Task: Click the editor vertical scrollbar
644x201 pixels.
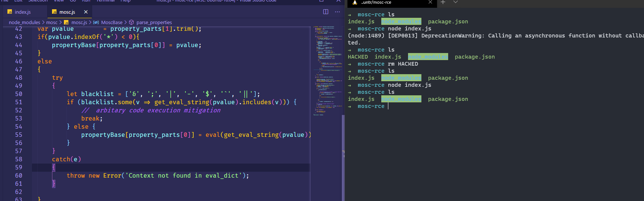Action: [x=343, y=158]
